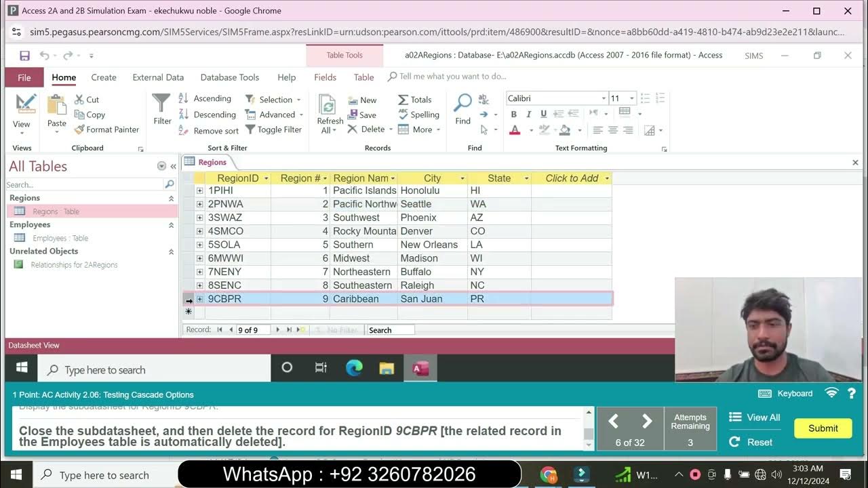Click the Font Color red A swatch
This screenshot has height=488, width=868.
(515, 130)
